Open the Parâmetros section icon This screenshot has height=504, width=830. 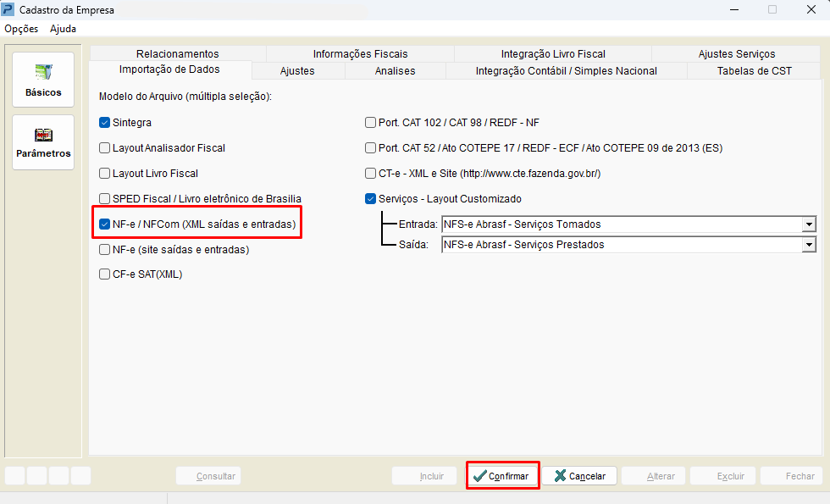[x=43, y=142]
